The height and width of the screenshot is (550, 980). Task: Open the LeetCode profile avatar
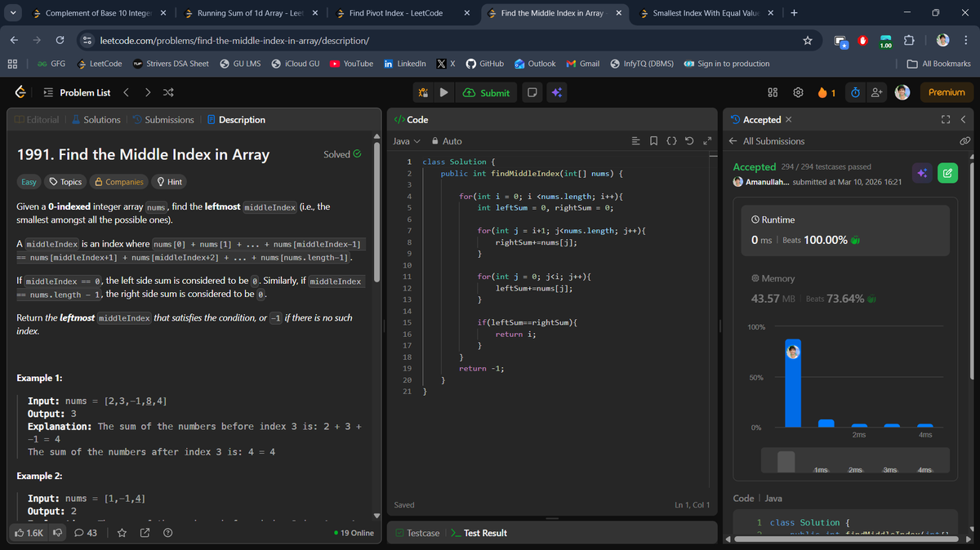pos(902,92)
